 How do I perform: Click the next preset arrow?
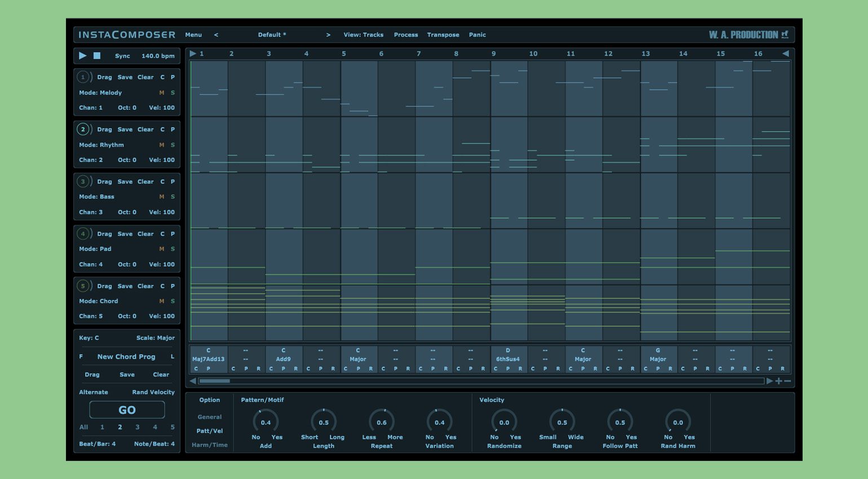click(x=328, y=35)
